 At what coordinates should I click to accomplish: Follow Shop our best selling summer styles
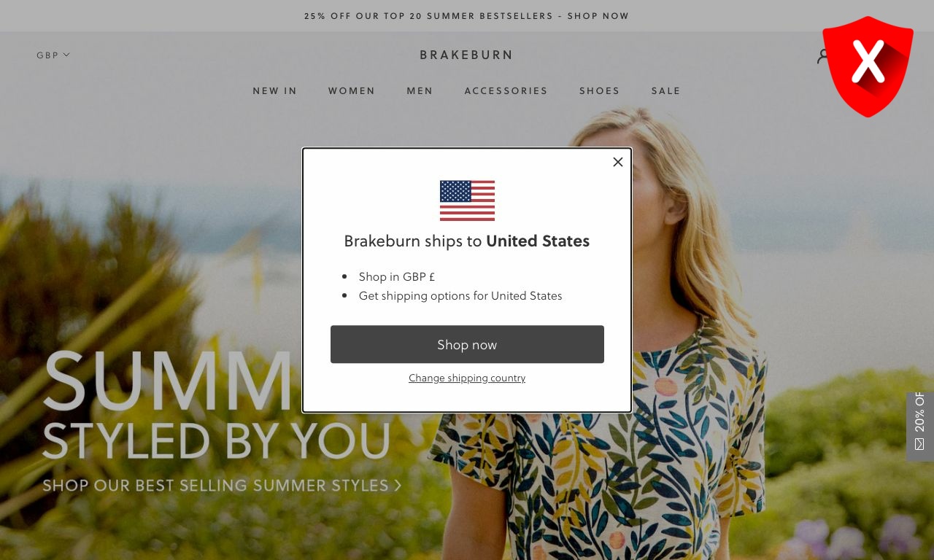click(222, 485)
